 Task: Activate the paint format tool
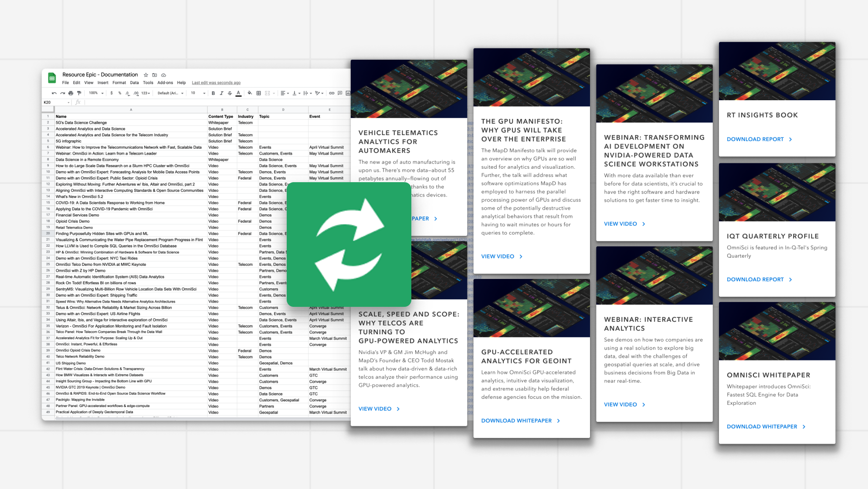79,93
